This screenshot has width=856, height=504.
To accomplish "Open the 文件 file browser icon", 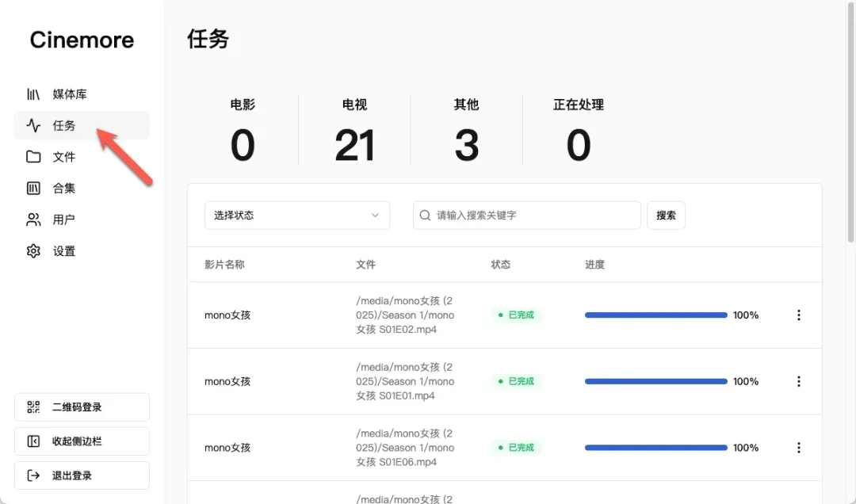I will [x=33, y=157].
